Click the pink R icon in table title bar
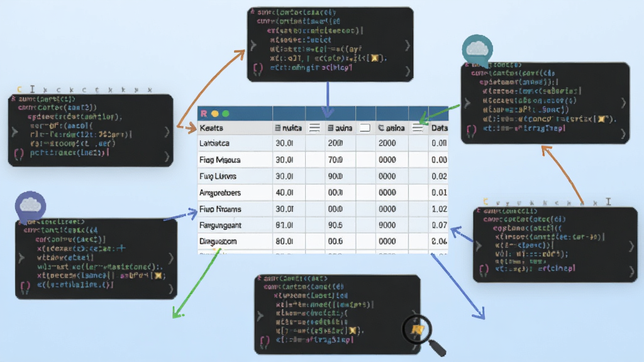The height and width of the screenshot is (362, 644). pyautogui.click(x=204, y=114)
